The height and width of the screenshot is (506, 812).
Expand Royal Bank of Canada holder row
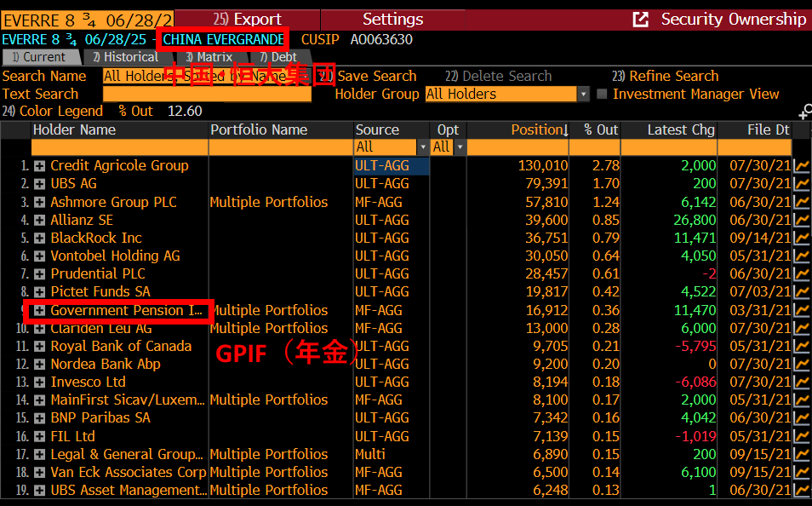click(39, 347)
